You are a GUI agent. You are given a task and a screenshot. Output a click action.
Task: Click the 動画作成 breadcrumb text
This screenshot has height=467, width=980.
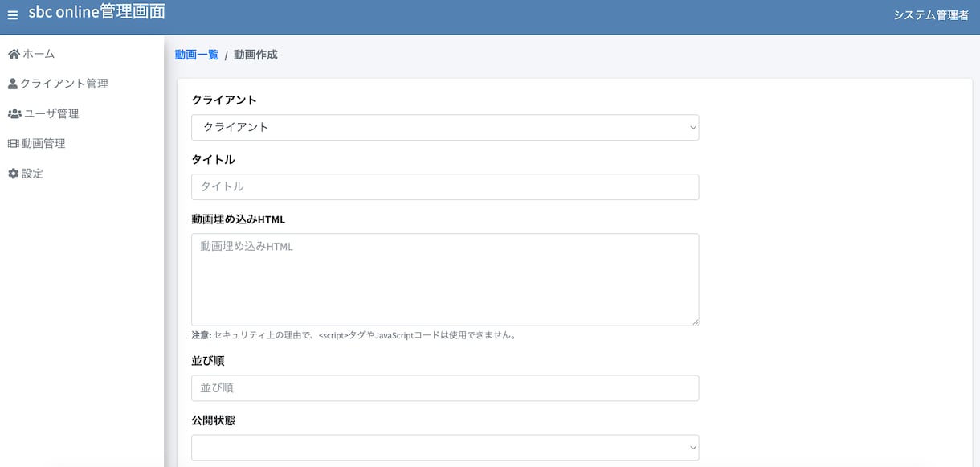[x=255, y=55]
